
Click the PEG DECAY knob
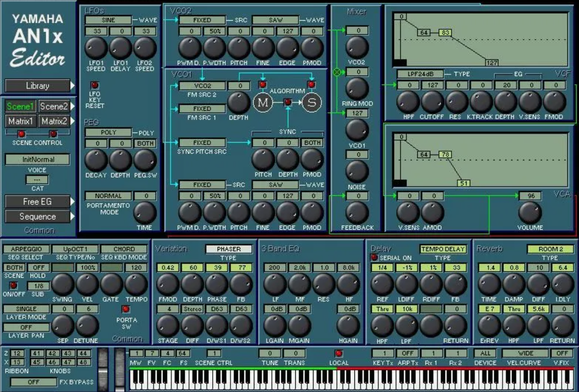click(x=96, y=160)
